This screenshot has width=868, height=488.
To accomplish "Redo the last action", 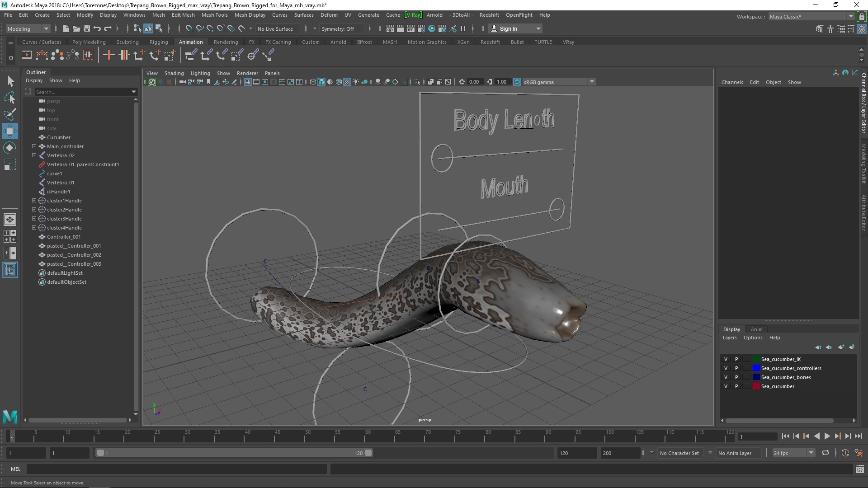I will coord(108,28).
